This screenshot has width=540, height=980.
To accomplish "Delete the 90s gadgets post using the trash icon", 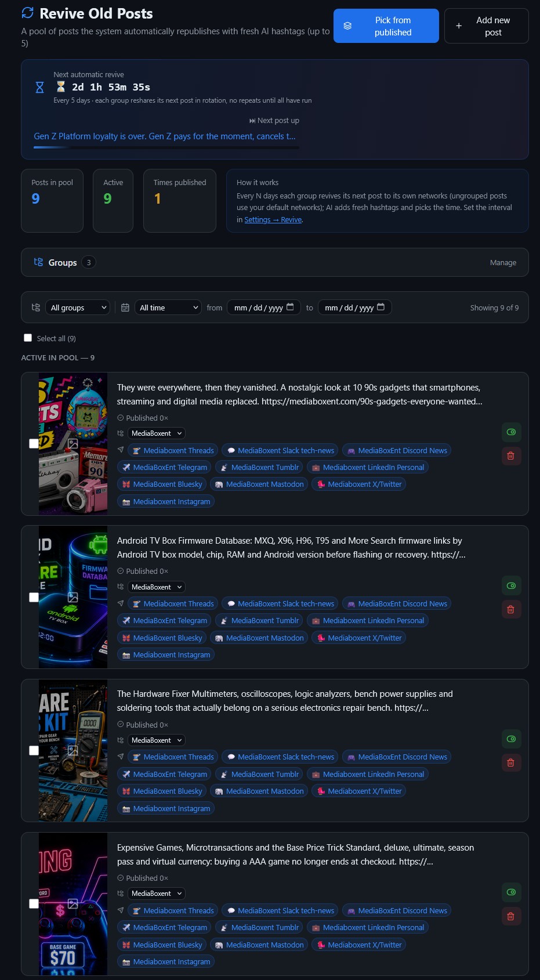I will 511,456.
